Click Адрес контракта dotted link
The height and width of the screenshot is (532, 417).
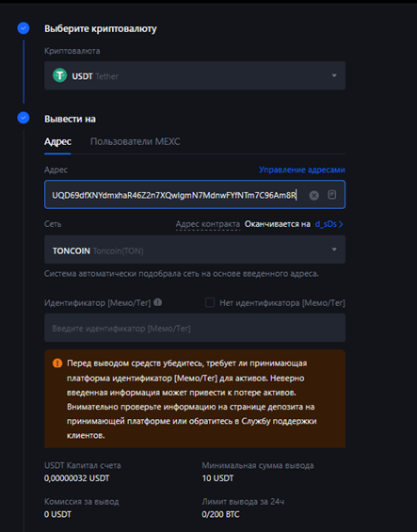[x=208, y=224]
